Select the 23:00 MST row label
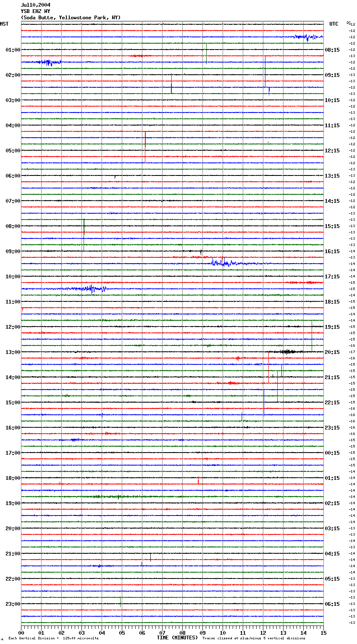The image size is (357, 644). (x=13, y=604)
